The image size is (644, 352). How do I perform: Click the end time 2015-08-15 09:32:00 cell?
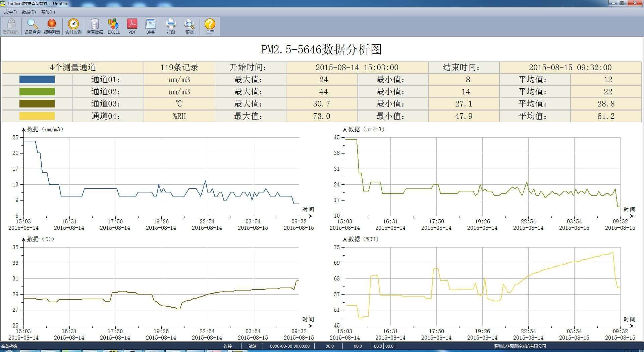click(570, 68)
